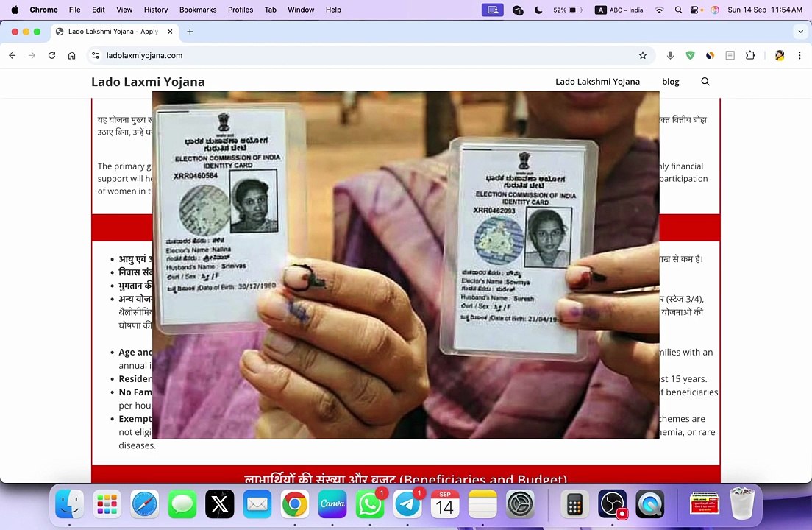Screen dimensions: 812x530
Task: Open the Chrome application menu
Action: pos(43,10)
